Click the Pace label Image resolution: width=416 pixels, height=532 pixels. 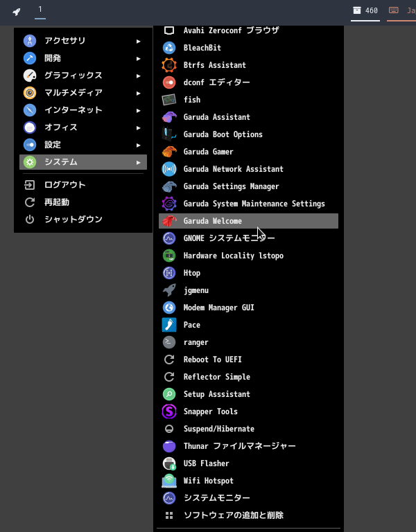[x=192, y=325]
